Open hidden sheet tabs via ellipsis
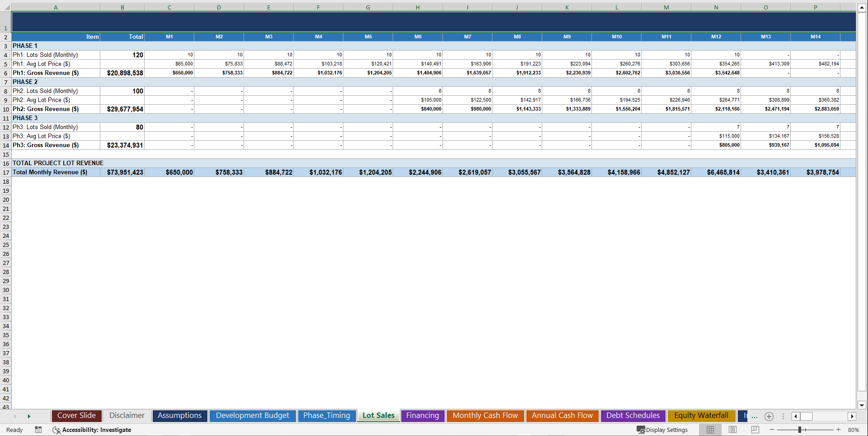Viewport: 868px width, 436px height. pyautogui.click(x=754, y=417)
